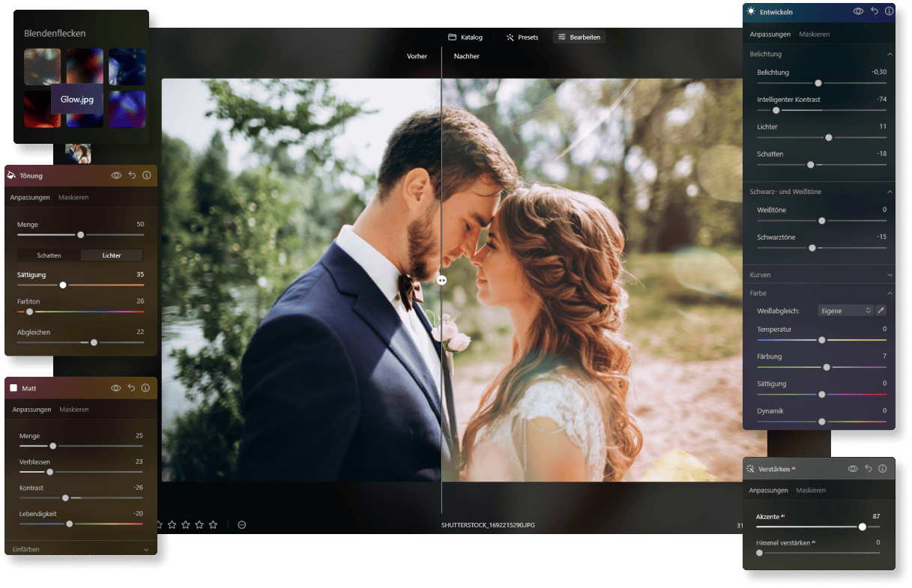Click the white balance eyedropper icon

881,309
